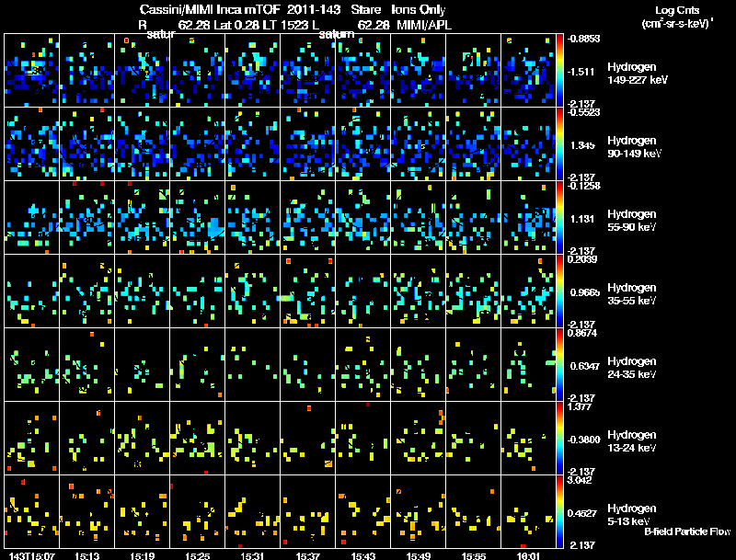Screen dimensions: 736x560
Task: Select the 'Hydrogen 90-149 keV' row label
Action: coord(634,147)
